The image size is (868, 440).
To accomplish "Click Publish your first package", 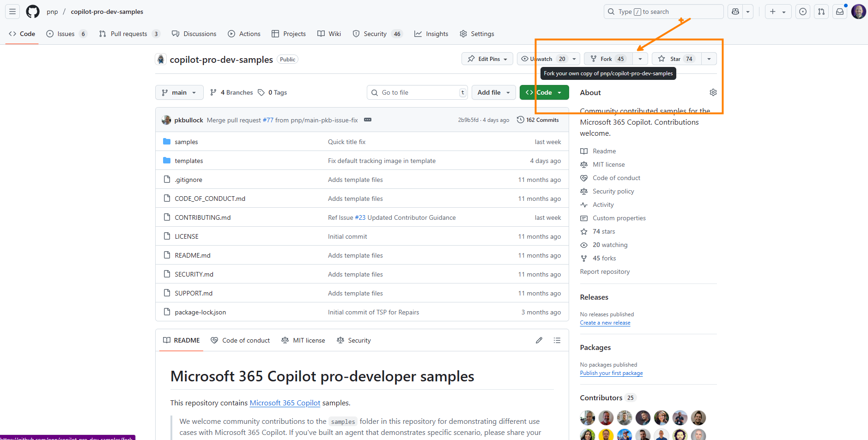I will [x=611, y=373].
